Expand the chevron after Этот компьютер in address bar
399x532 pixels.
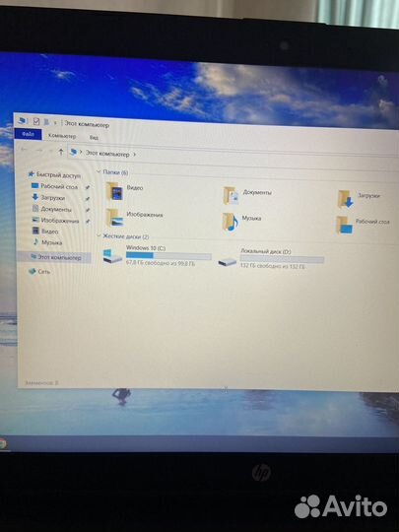coord(134,155)
